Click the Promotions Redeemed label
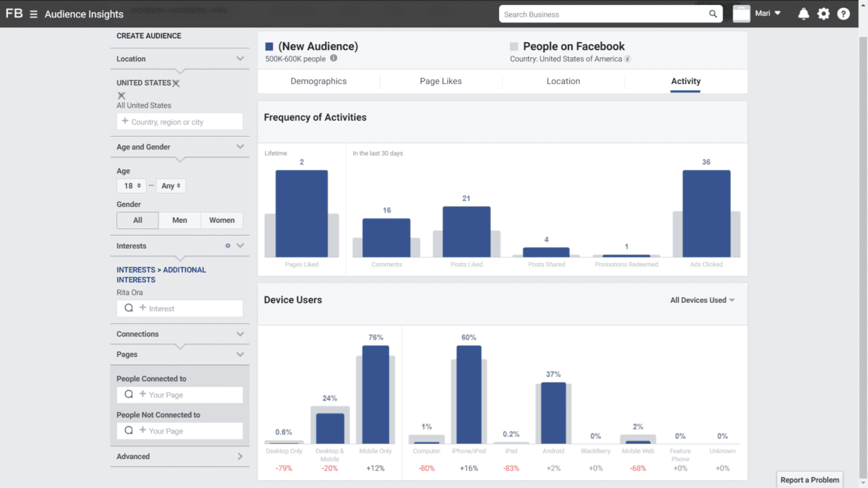Viewport: 868px width, 488px height. pos(626,265)
